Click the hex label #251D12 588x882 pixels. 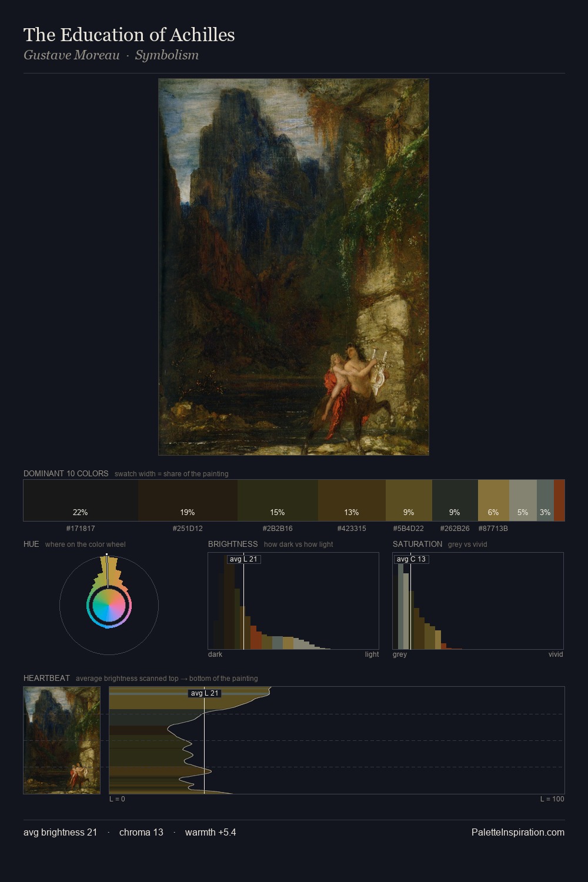(x=188, y=529)
